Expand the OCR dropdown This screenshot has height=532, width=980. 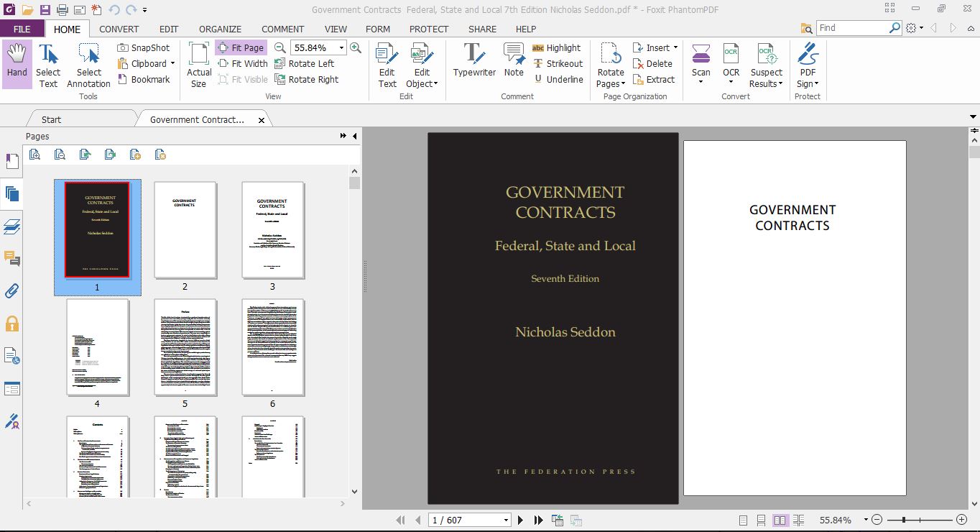[731, 81]
